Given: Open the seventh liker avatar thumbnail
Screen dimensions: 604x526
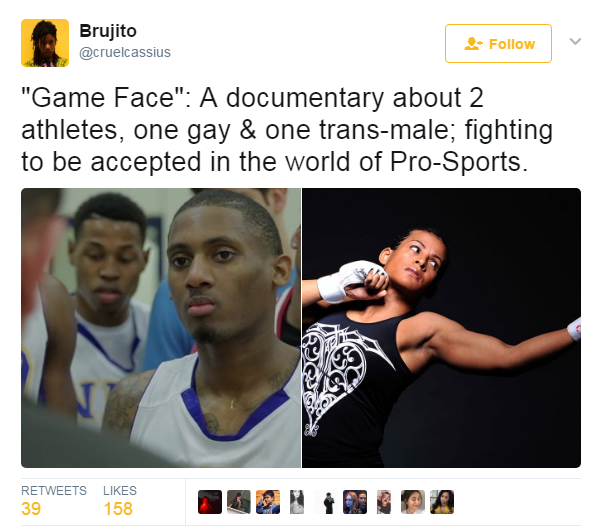Looking at the screenshot, I should pos(384,502).
